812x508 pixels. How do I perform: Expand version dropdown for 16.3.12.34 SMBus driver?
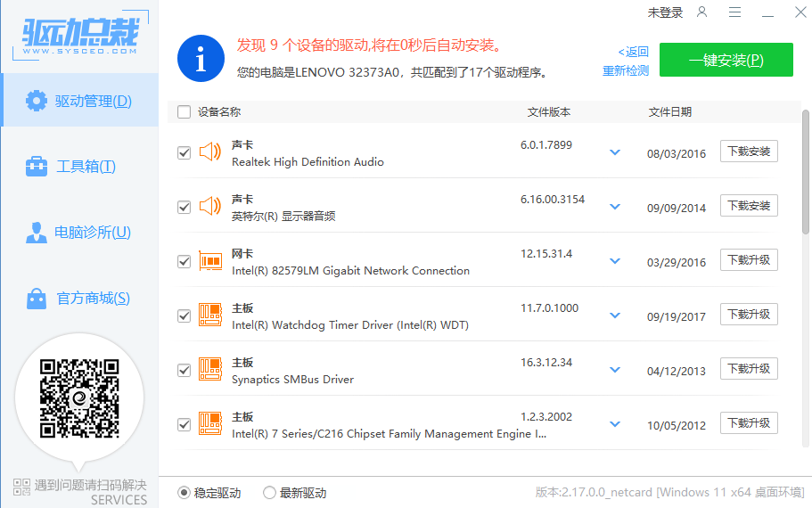coord(615,370)
